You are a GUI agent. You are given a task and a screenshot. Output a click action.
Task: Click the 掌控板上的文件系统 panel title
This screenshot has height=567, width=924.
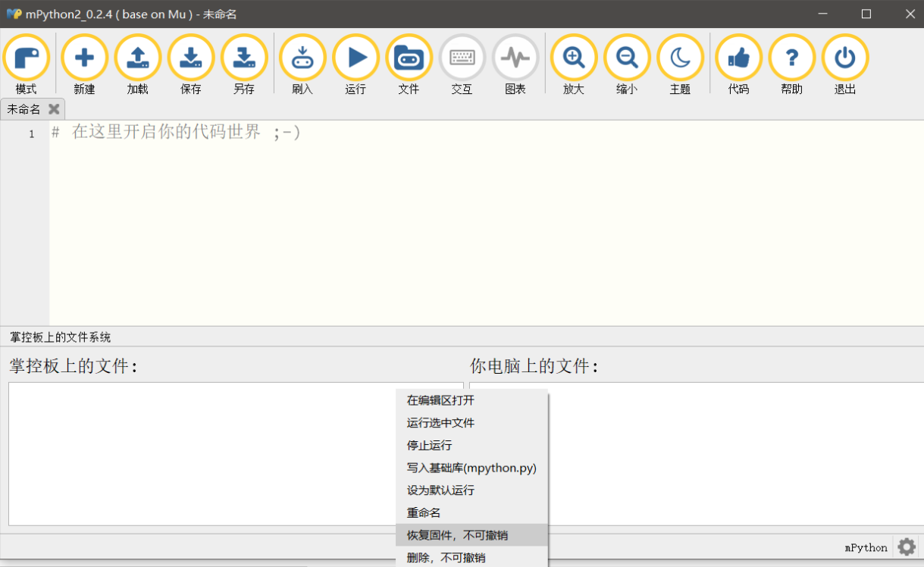[60, 337]
